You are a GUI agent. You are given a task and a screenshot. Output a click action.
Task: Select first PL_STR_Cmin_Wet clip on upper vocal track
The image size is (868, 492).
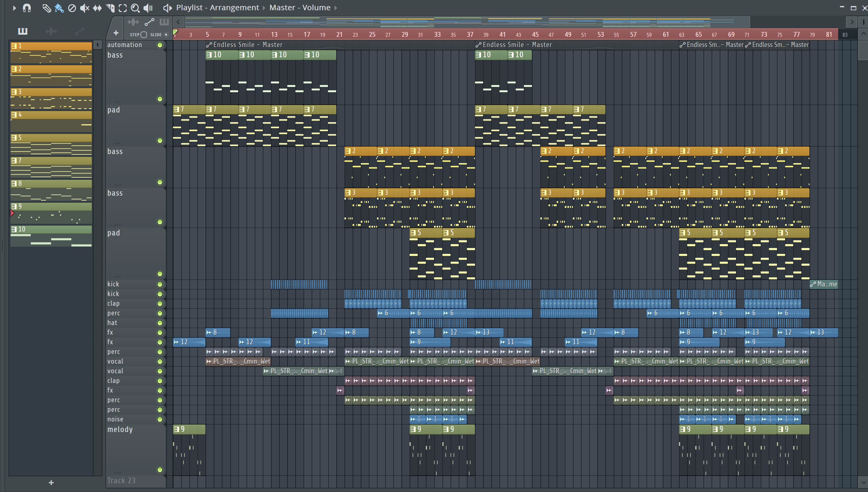[238, 361]
